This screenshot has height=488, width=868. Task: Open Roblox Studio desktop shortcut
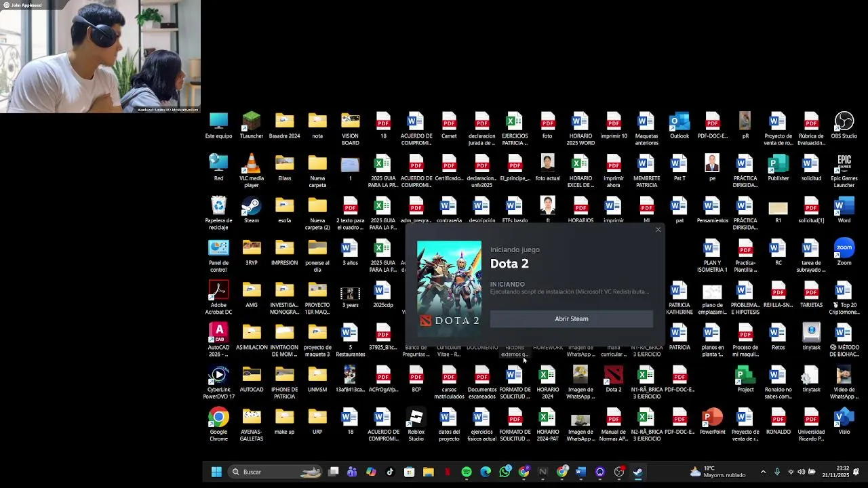(416, 424)
